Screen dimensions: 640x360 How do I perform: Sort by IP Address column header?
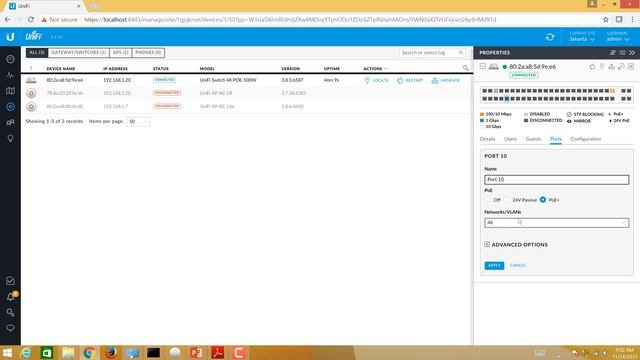116,69
